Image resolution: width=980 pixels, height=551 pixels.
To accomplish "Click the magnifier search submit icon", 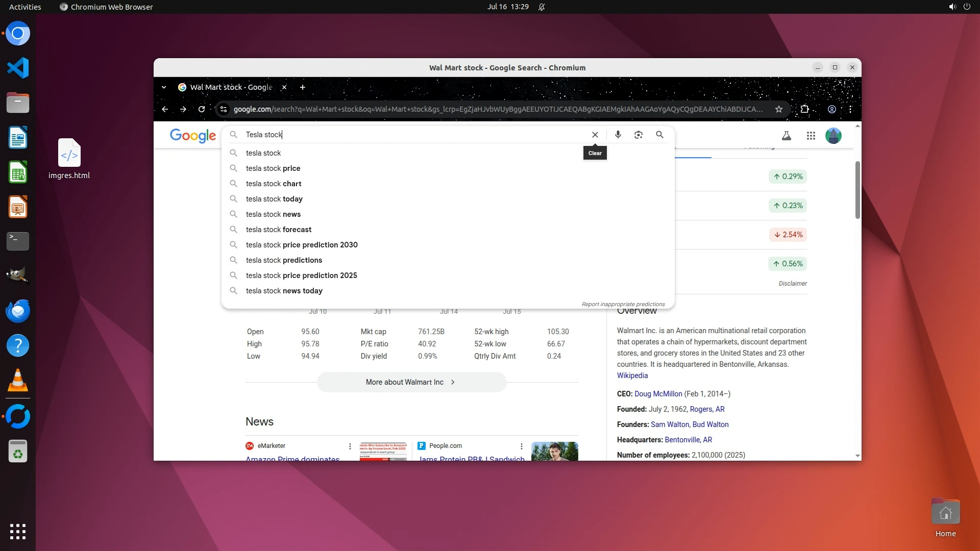I will tap(659, 135).
